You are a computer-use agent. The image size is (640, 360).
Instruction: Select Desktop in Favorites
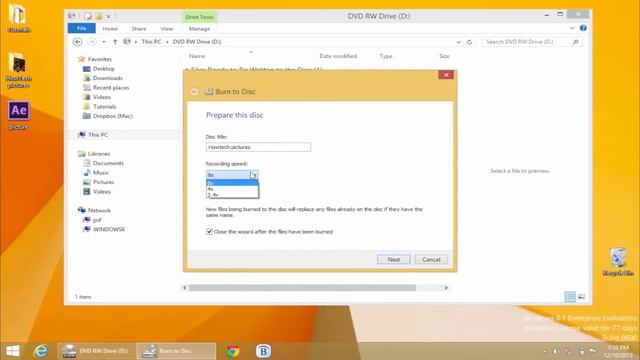tap(103, 69)
